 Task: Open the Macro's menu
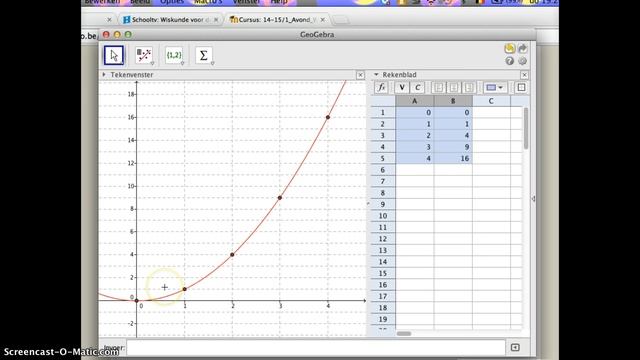click(208, 2)
